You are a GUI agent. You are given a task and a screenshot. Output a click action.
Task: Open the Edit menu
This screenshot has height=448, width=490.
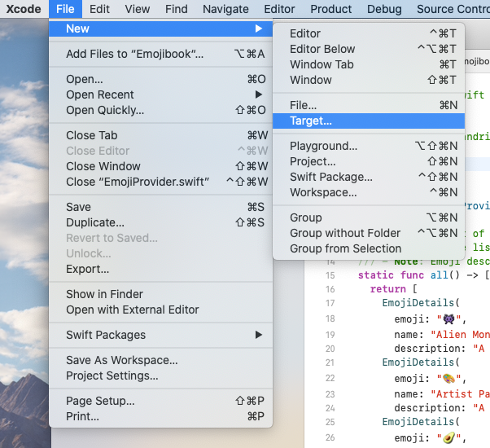pos(99,9)
